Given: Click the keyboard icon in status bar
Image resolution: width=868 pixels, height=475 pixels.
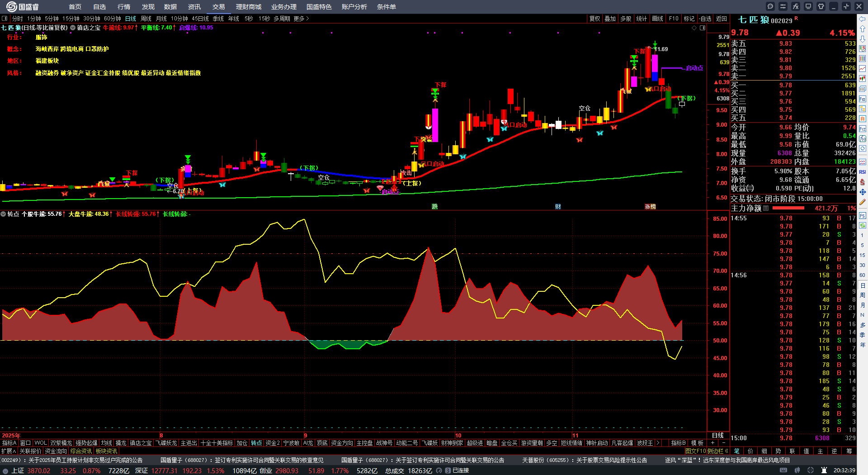Looking at the screenshot, I should tap(783, 470).
